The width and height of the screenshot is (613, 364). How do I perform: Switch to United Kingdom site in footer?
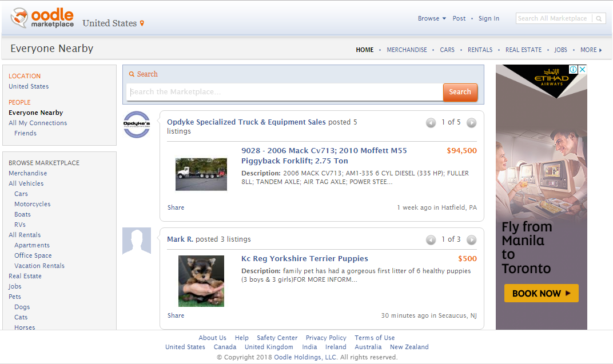point(269,347)
